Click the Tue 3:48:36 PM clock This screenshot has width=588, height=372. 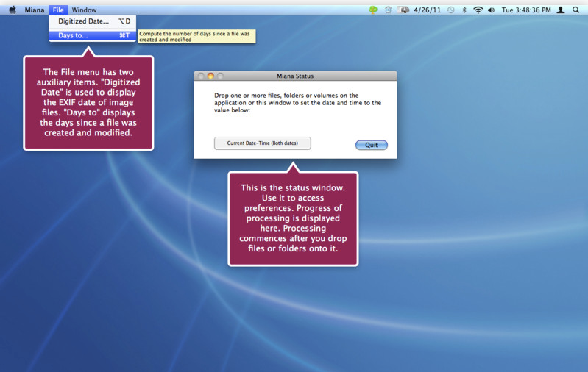point(526,10)
